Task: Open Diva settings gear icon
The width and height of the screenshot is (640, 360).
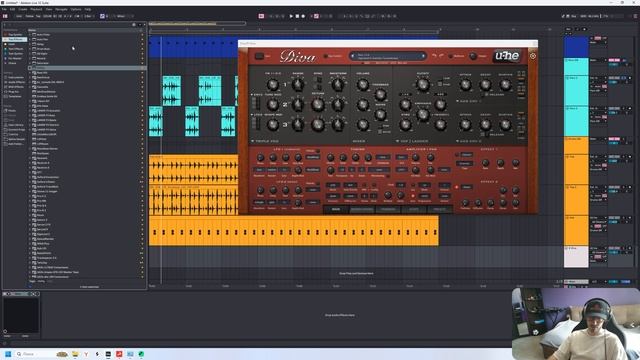Action: (533, 56)
